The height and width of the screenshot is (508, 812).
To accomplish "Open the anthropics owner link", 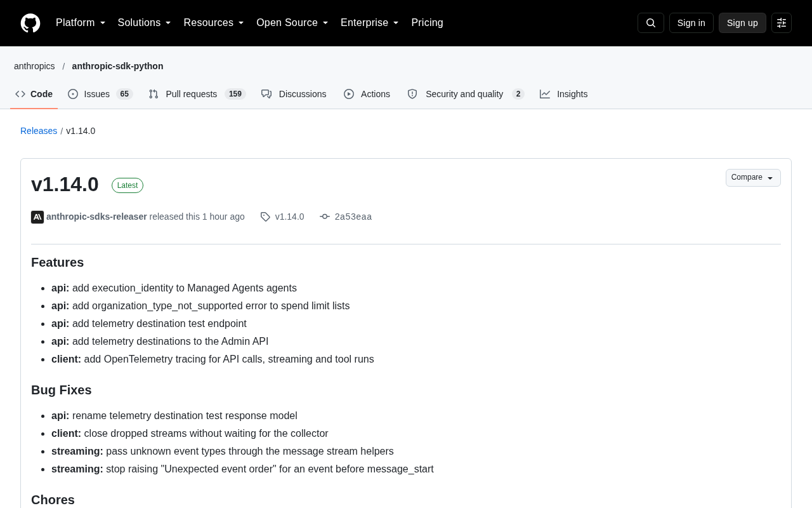I will pos(34,66).
